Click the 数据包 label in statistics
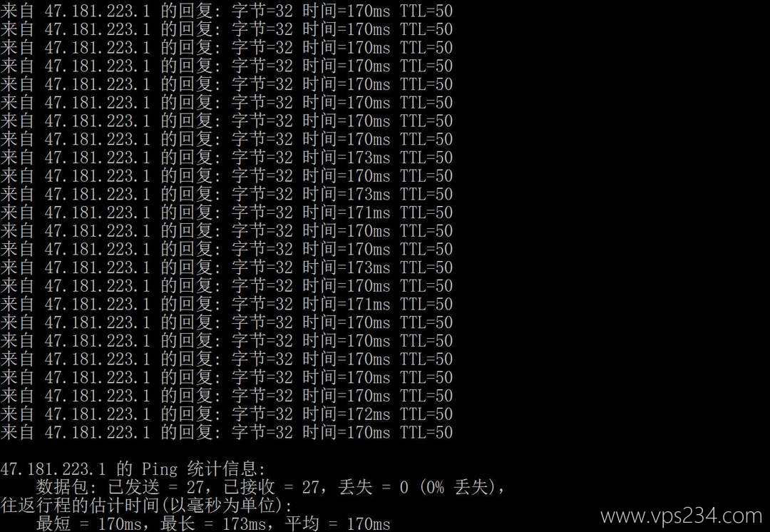The width and height of the screenshot is (770, 532). (62, 487)
